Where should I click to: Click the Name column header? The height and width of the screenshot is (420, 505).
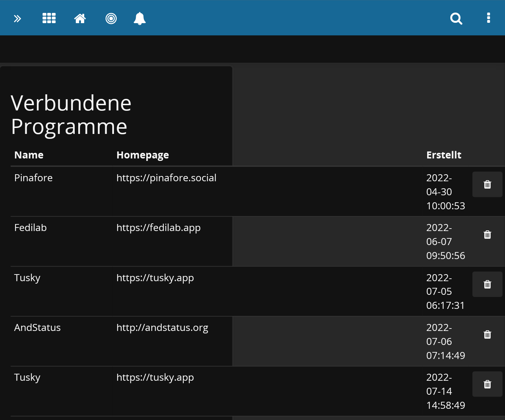click(29, 155)
